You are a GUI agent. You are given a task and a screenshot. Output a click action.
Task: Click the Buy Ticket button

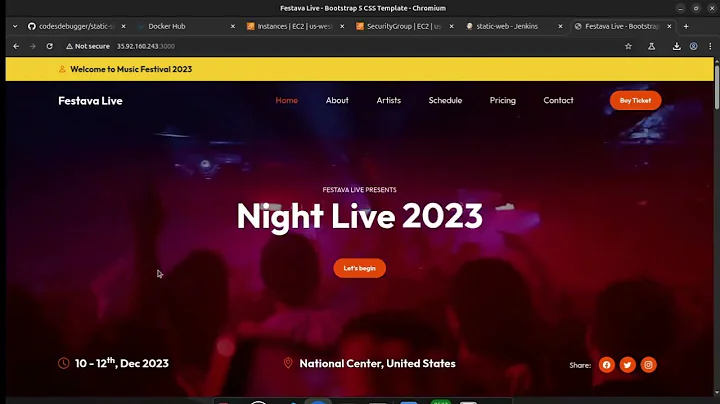tap(636, 101)
